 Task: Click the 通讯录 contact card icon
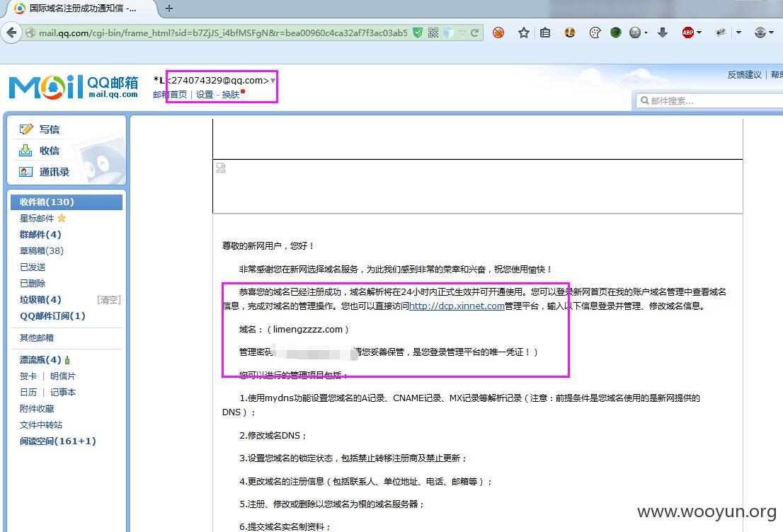pos(25,172)
